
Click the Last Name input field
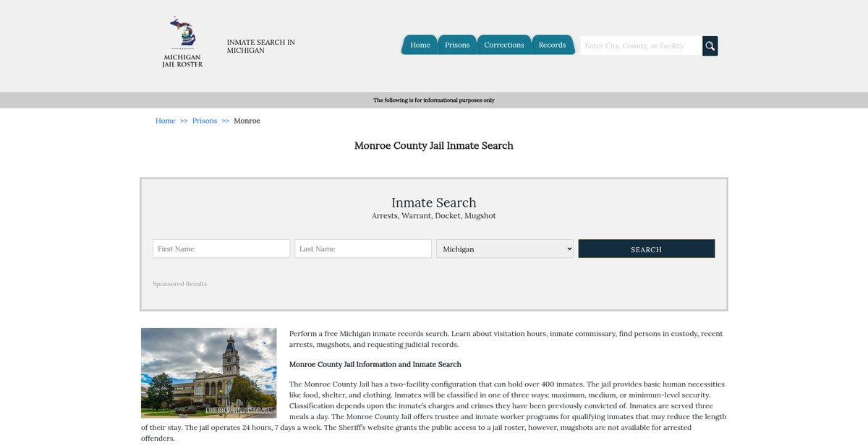click(363, 249)
